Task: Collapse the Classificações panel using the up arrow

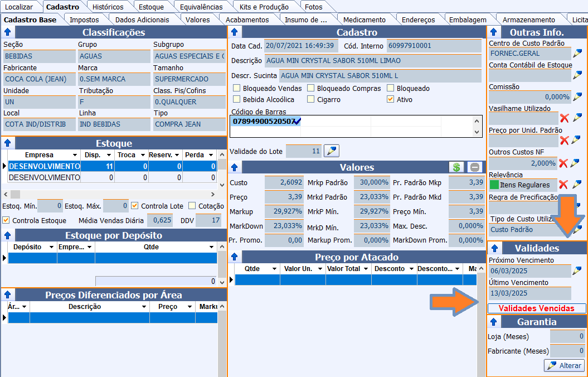Action: (x=8, y=32)
